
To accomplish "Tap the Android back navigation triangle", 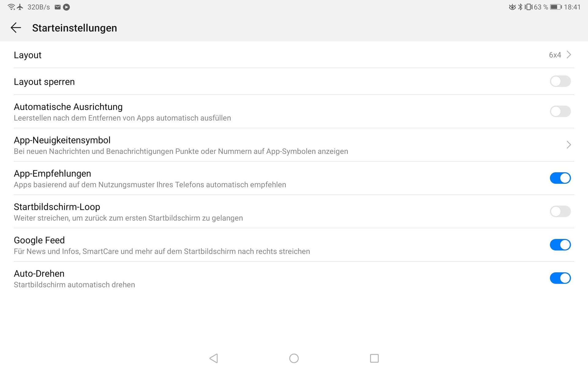I will click(x=214, y=358).
